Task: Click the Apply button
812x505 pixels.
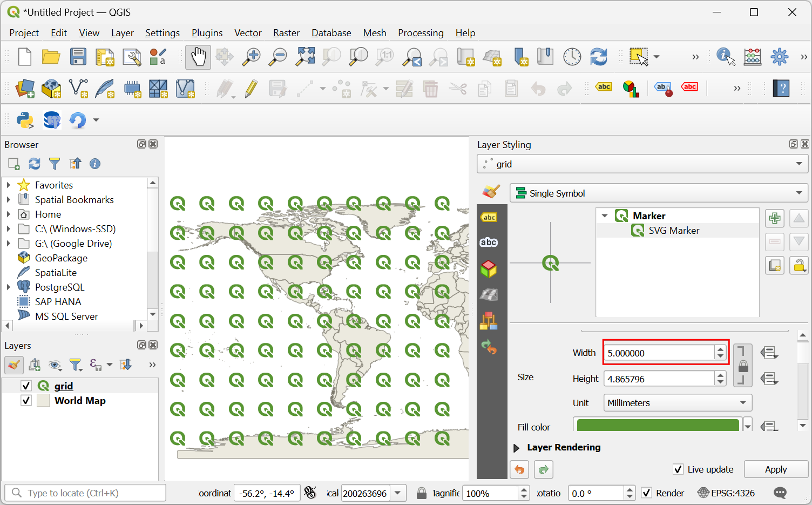Action: point(775,469)
